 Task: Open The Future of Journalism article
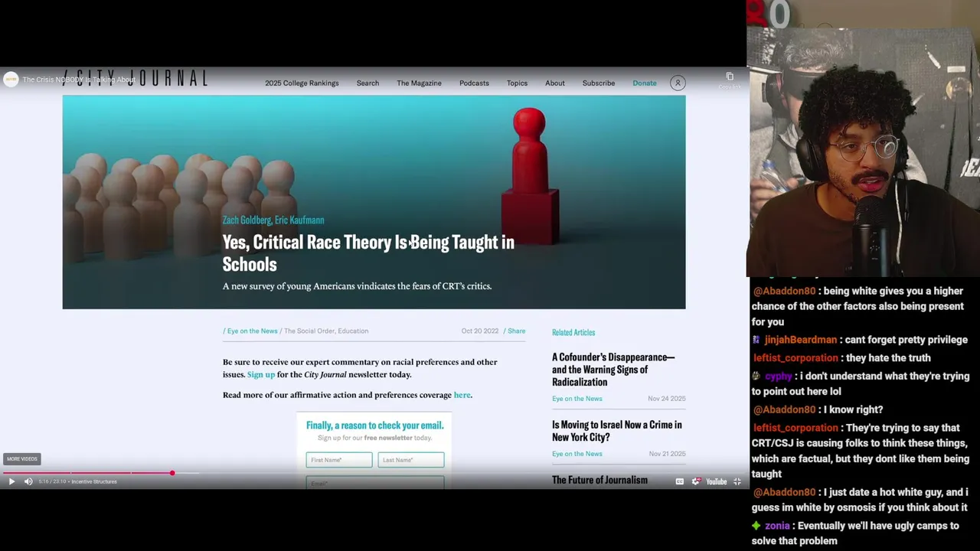(x=599, y=480)
